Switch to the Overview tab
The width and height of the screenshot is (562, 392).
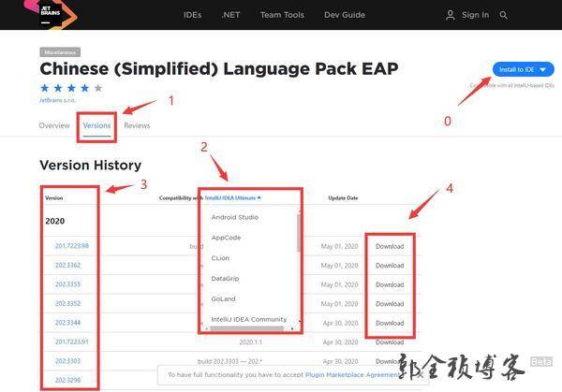coord(54,125)
